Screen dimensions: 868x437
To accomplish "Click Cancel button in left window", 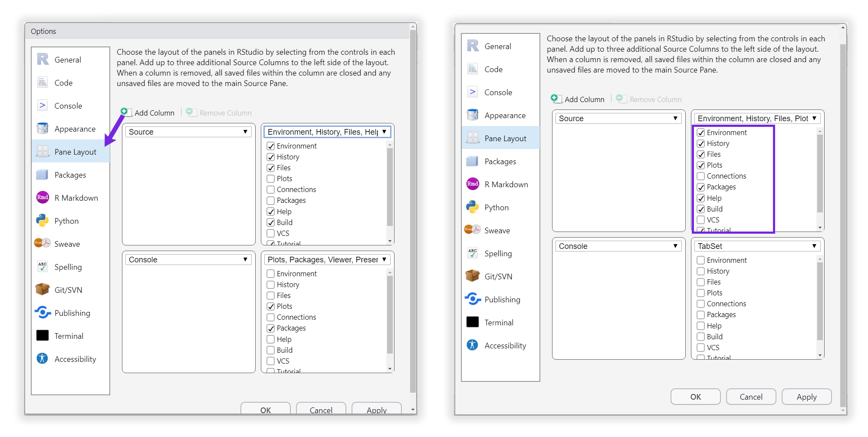I will click(321, 408).
